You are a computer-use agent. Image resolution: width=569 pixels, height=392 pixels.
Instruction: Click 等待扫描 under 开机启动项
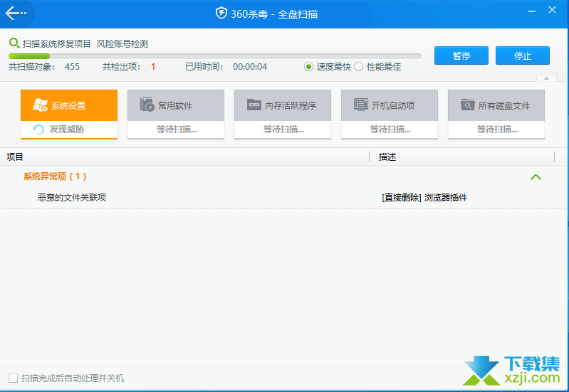click(390, 129)
